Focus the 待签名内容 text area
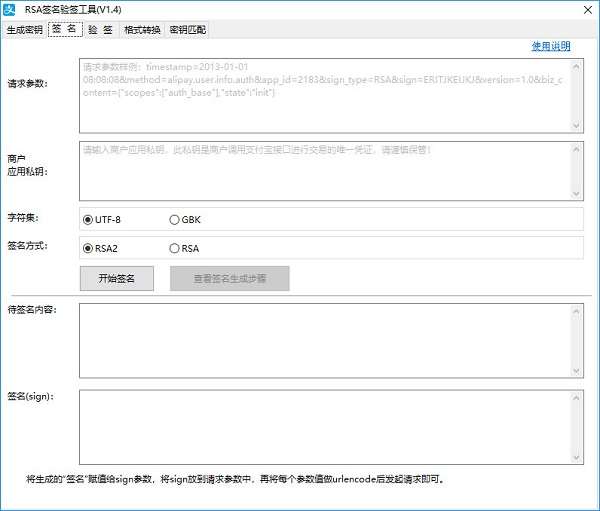The height and width of the screenshot is (511, 600). pos(331,341)
